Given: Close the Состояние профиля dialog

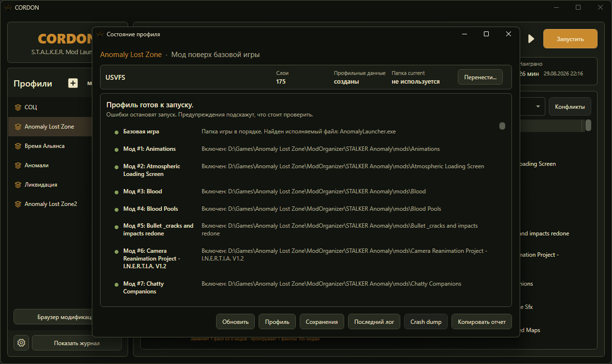Looking at the screenshot, I should [509, 34].
